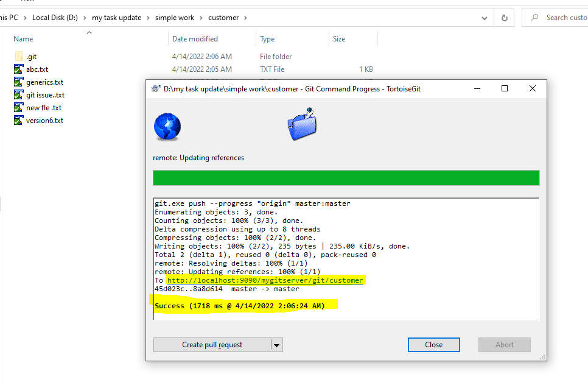Click the customer breadcrumb segment
588x385 pixels.
(x=223, y=18)
